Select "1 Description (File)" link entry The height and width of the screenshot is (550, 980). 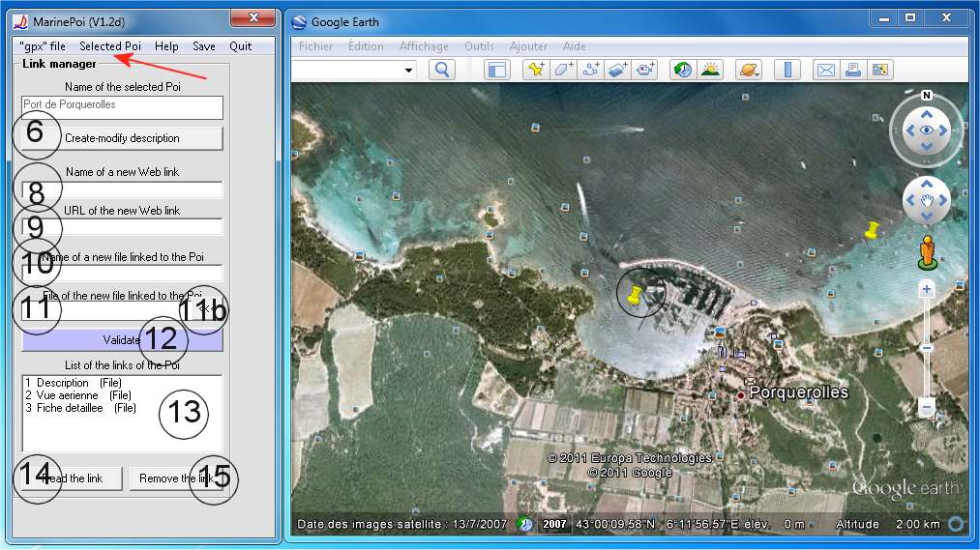pos(74,383)
